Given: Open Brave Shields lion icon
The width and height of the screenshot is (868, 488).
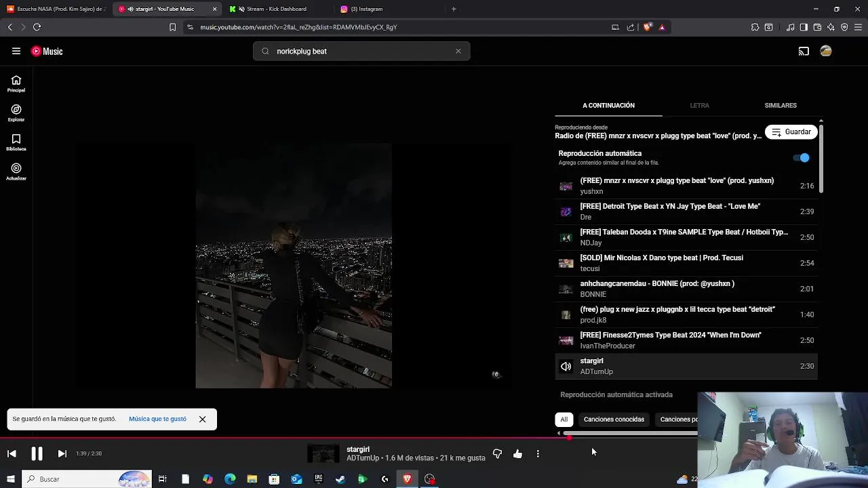Looking at the screenshot, I should 648,27.
